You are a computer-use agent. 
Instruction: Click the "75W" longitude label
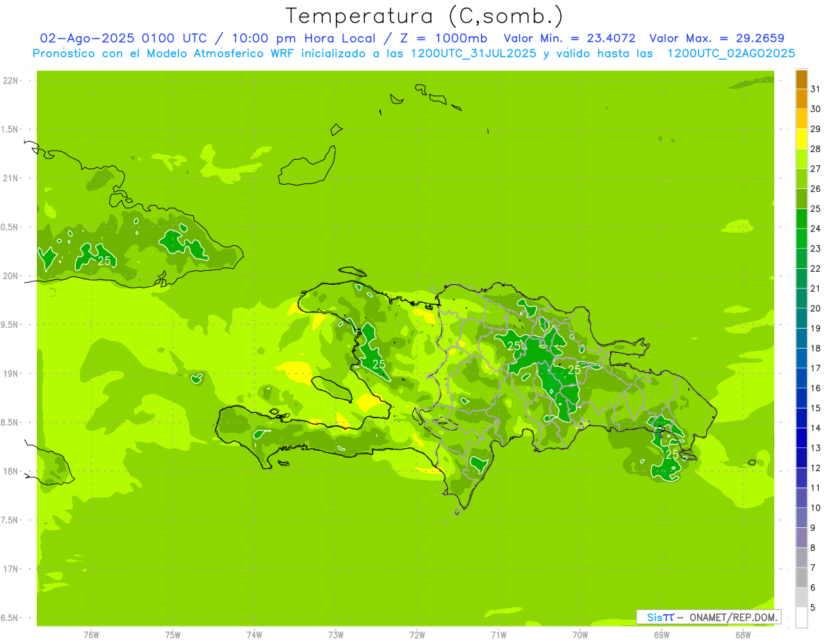[173, 636]
